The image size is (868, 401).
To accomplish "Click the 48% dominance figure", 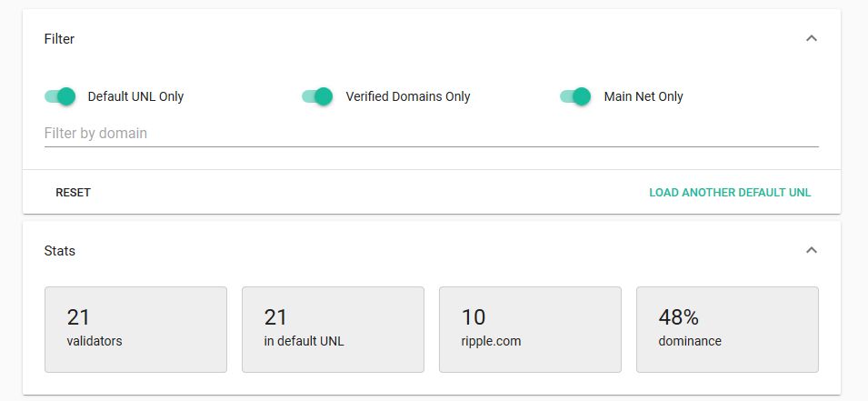I will pos(678,317).
